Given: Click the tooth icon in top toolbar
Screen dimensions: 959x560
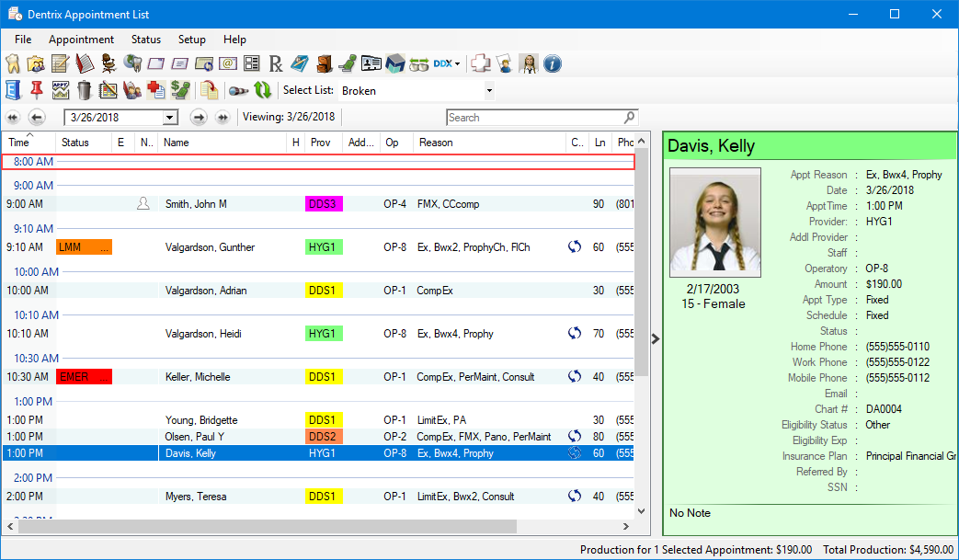Looking at the screenshot, I should pos(13,64).
